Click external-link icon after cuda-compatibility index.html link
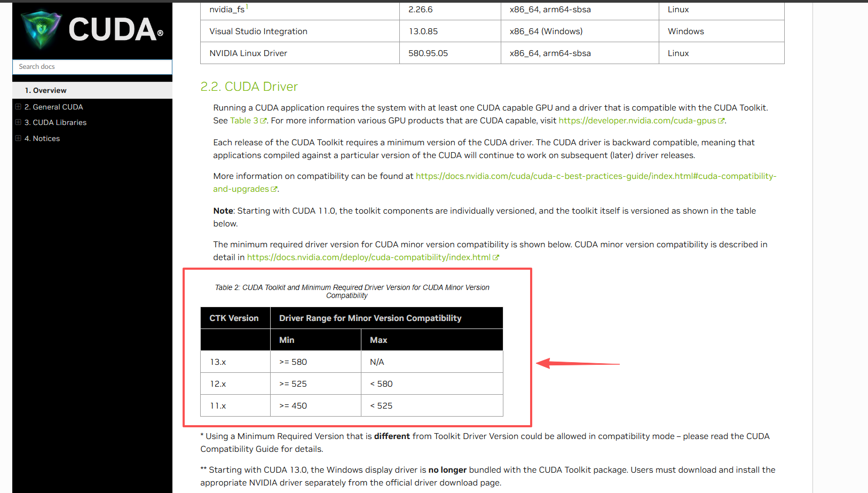868x493 pixels. click(x=496, y=257)
